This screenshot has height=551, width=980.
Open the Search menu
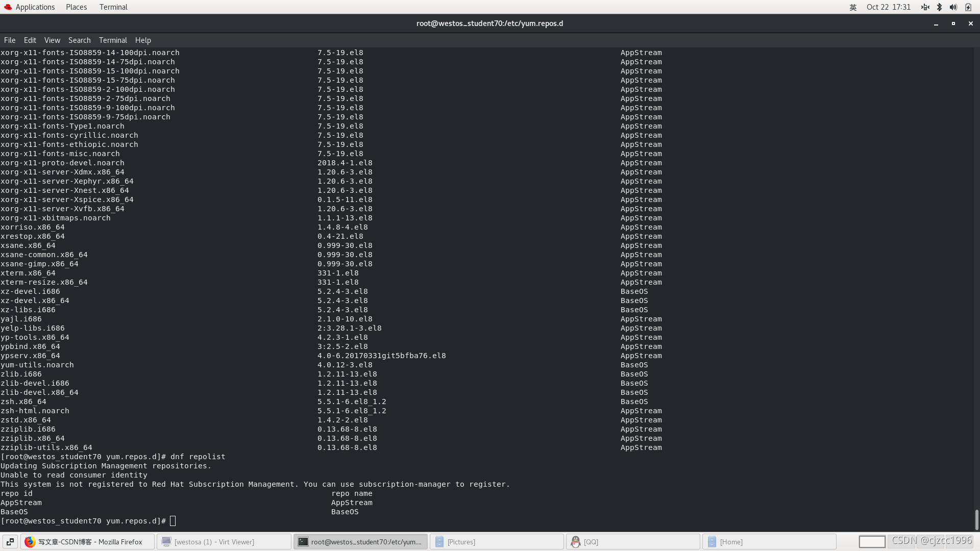click(79, 40)
